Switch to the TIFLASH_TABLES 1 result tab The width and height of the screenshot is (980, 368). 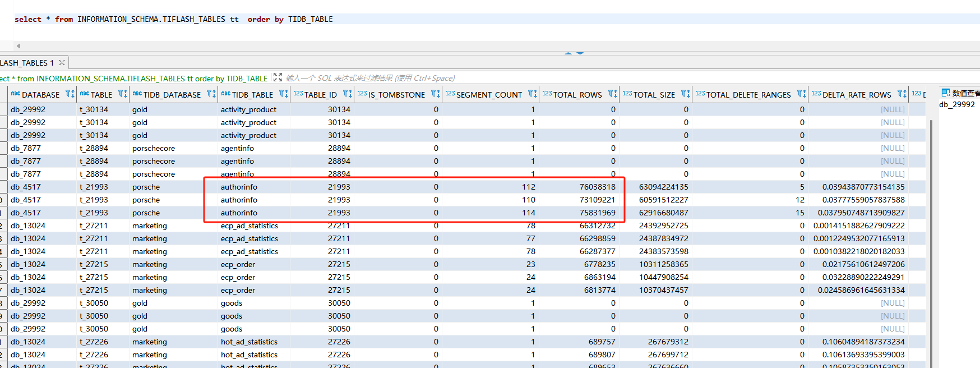pyautogui.click(x=27, y=63)
